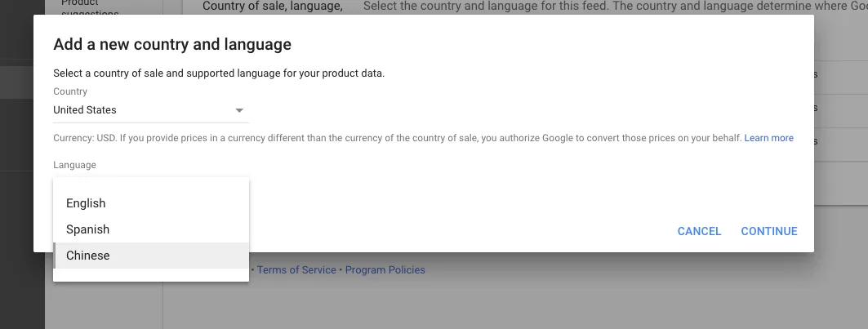Choose Spanish in the language list
The image size is (868, 329).
(x=87, y=229)
